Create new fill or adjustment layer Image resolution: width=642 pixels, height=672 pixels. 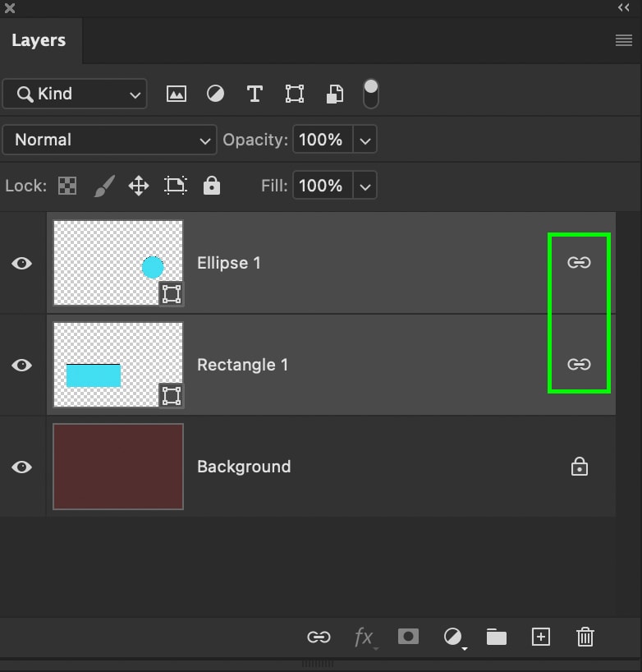[x=454, y=637]
